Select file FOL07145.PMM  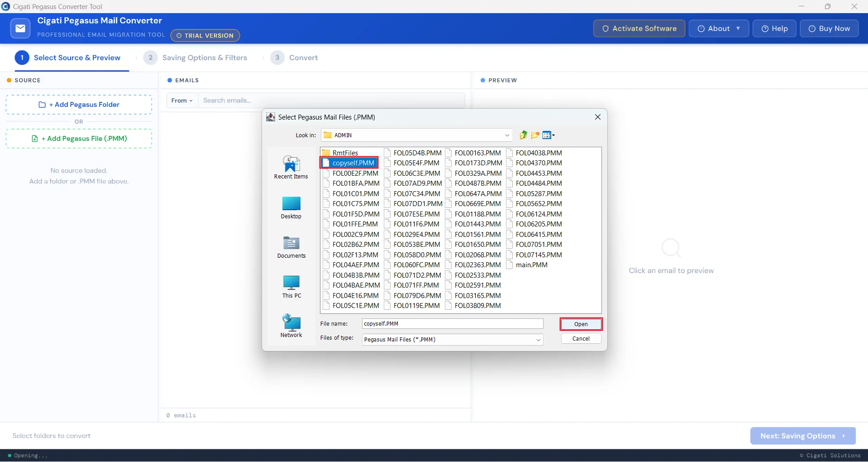click(534, 255)
